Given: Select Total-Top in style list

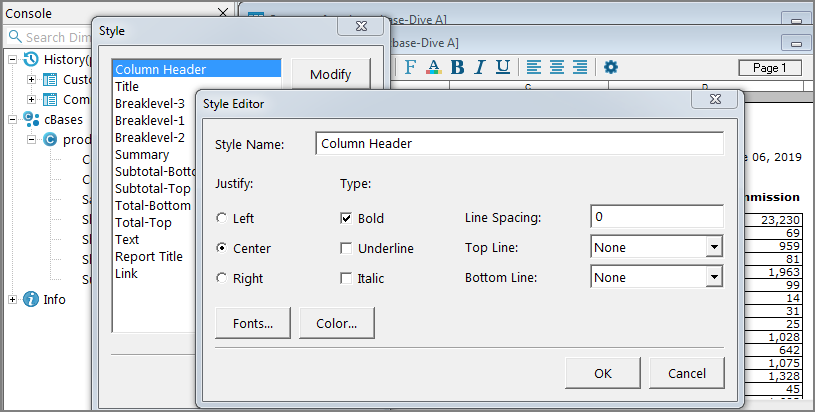Looking at the screenshot, I should pos(143,223).
